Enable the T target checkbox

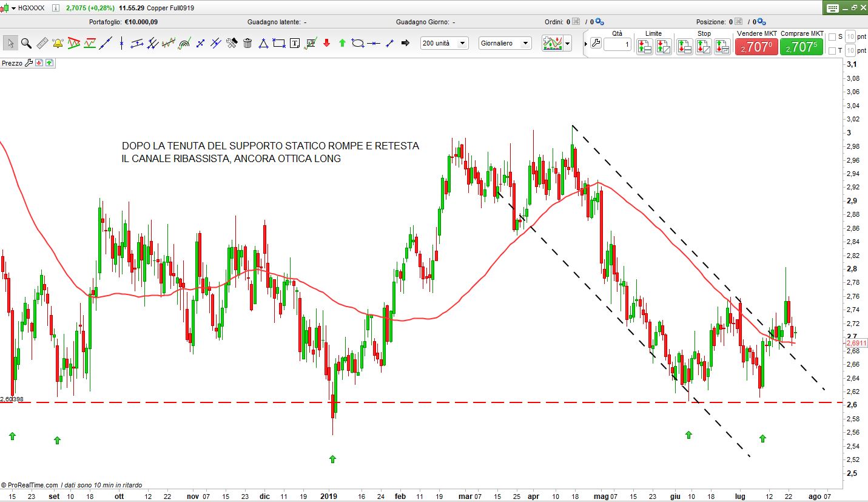tap(832, 50)
